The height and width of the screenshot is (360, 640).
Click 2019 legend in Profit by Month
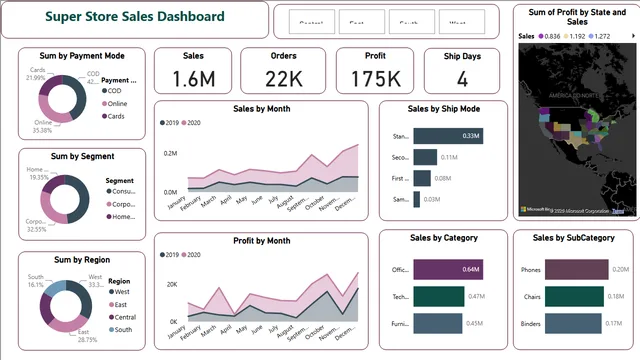169,255
